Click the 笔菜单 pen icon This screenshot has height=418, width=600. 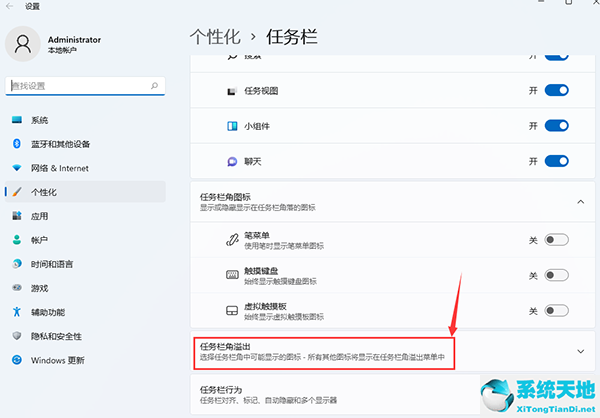coord(232,240)
